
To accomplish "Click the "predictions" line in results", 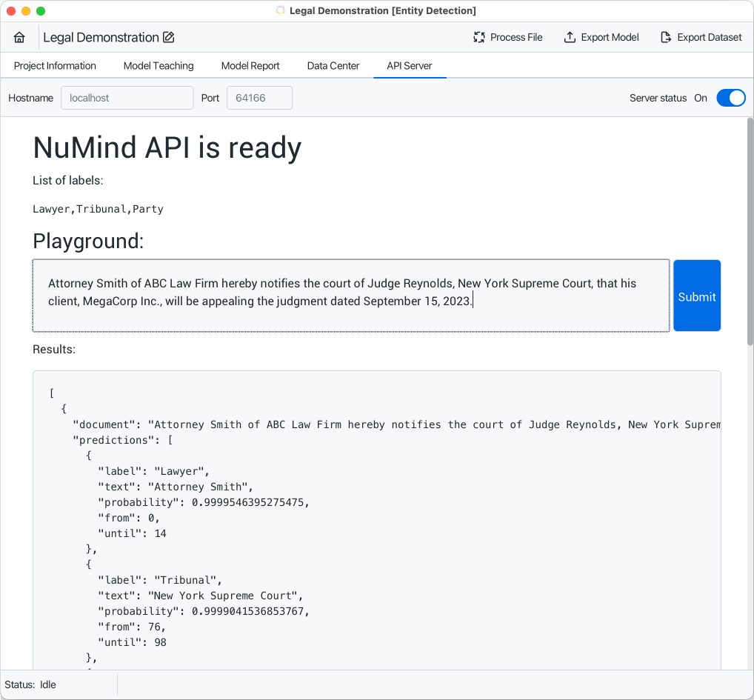I will coord(123,440).
